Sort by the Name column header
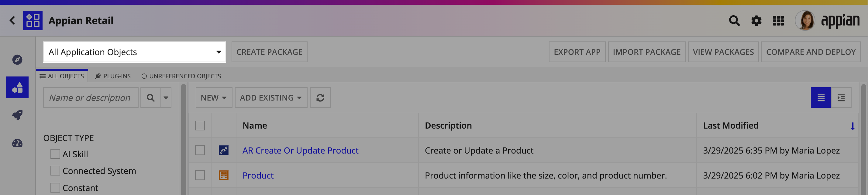868x195 pixels. [255, 126]
